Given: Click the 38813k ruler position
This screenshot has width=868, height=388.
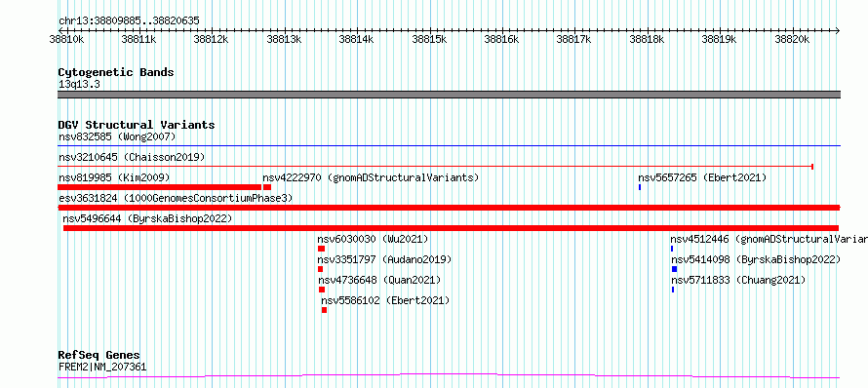Looking at the screenshot, I should click(x=285, y=39).
